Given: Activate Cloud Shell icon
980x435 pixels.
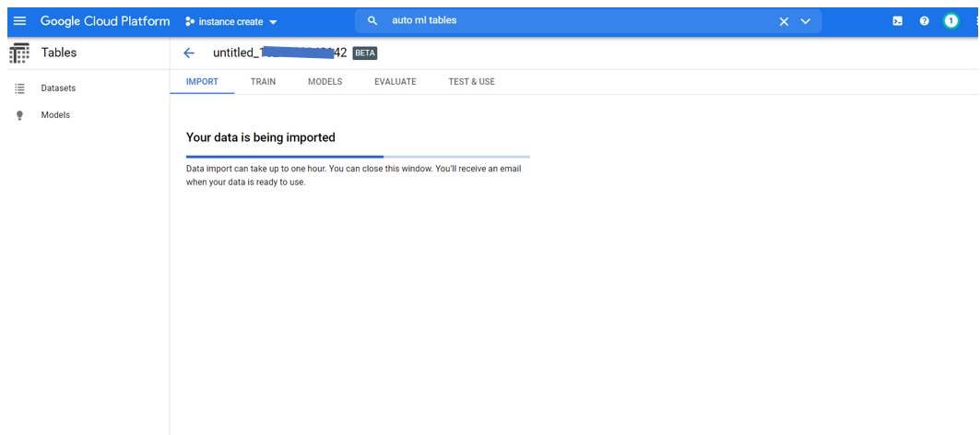Looking at the screenshot, I should 897,21.
